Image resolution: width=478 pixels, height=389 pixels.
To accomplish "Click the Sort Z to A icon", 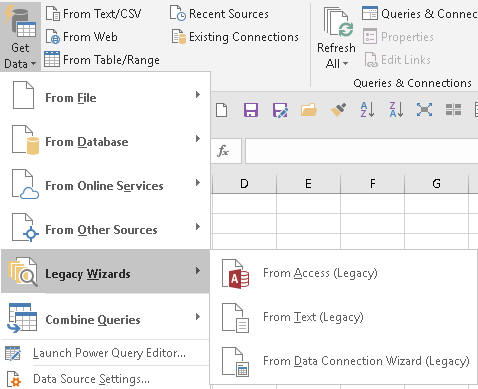I will coord(396,110).
